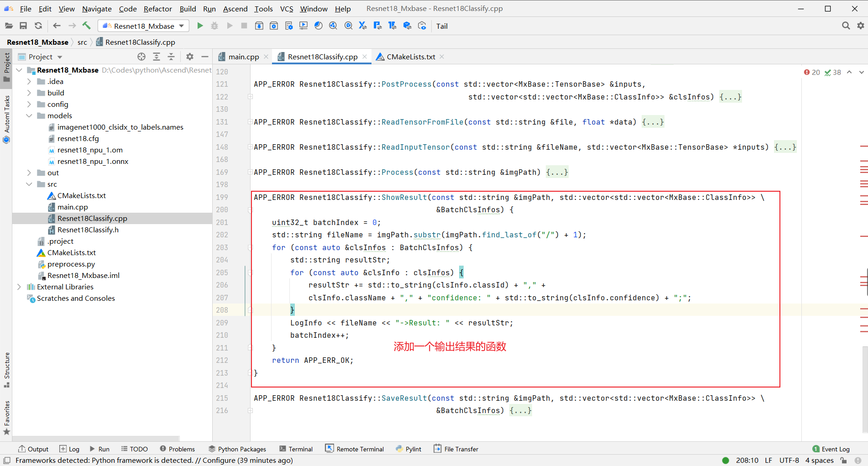
Task: Expand the out folder
Action: [29, 173]
